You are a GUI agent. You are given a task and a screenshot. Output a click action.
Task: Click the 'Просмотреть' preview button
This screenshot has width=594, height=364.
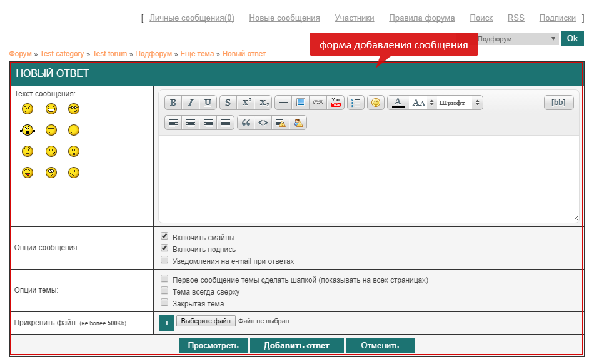point(213,346)
